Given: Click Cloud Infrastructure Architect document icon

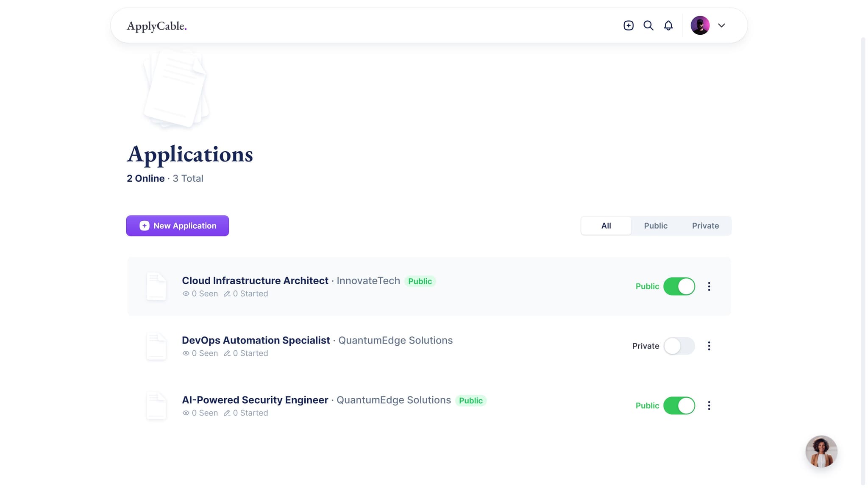Looking at the screenshot, I should point(156,286).
